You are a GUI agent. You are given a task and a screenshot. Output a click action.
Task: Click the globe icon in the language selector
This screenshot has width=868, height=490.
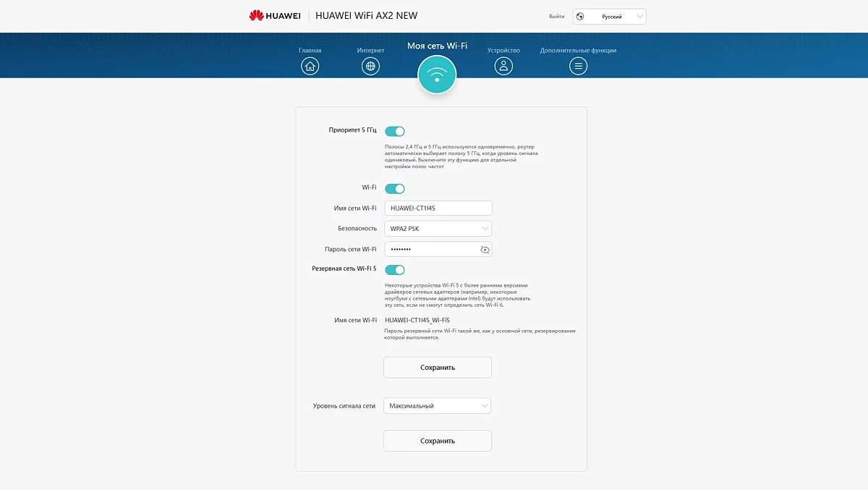(x=580, y=17)
